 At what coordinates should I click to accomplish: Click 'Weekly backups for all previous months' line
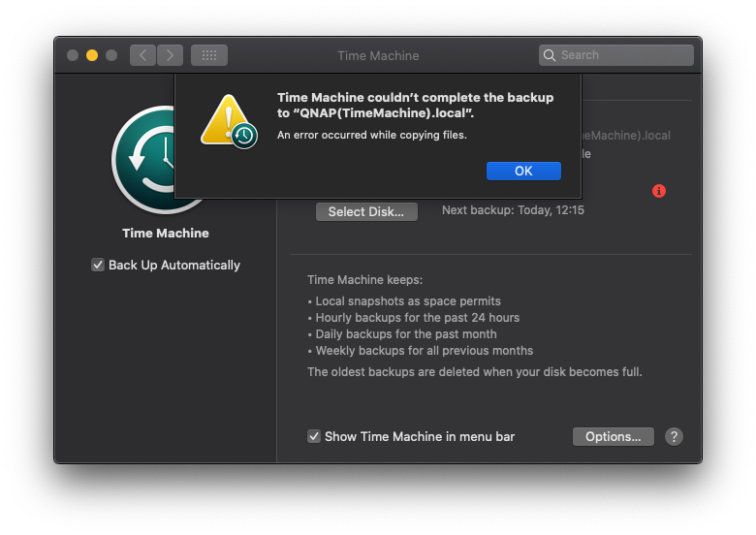pos(425,351)
